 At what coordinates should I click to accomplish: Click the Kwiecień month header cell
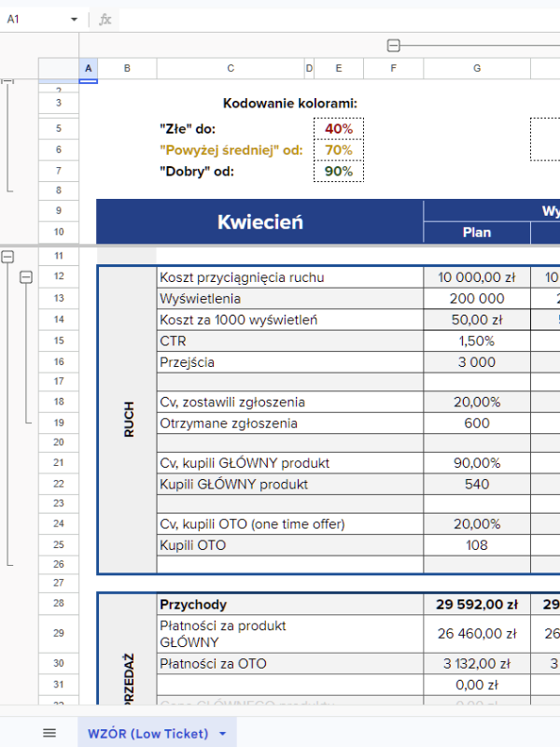point(259,221)
